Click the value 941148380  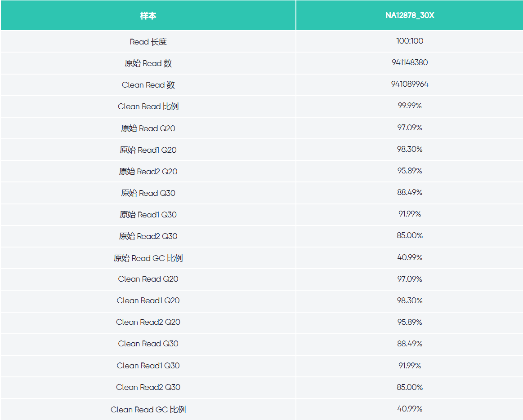click(x=409, y=62)
